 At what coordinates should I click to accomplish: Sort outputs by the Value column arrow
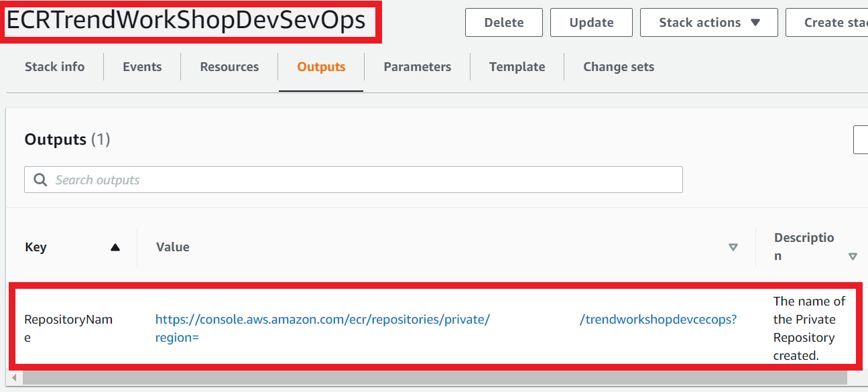point(733,247)
